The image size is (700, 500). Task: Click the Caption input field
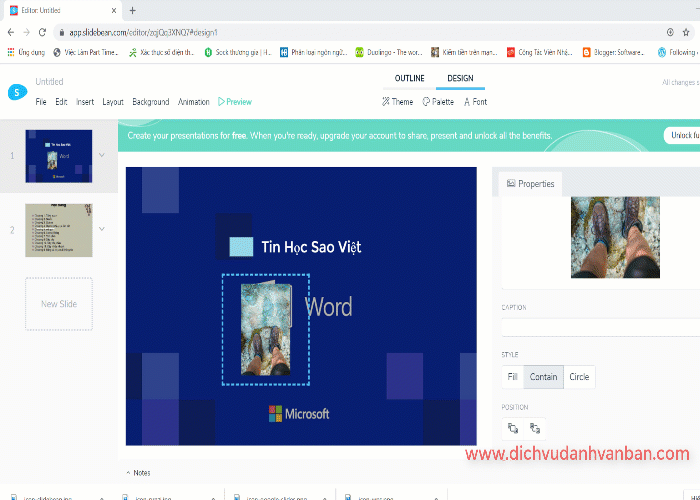(600, 328)
